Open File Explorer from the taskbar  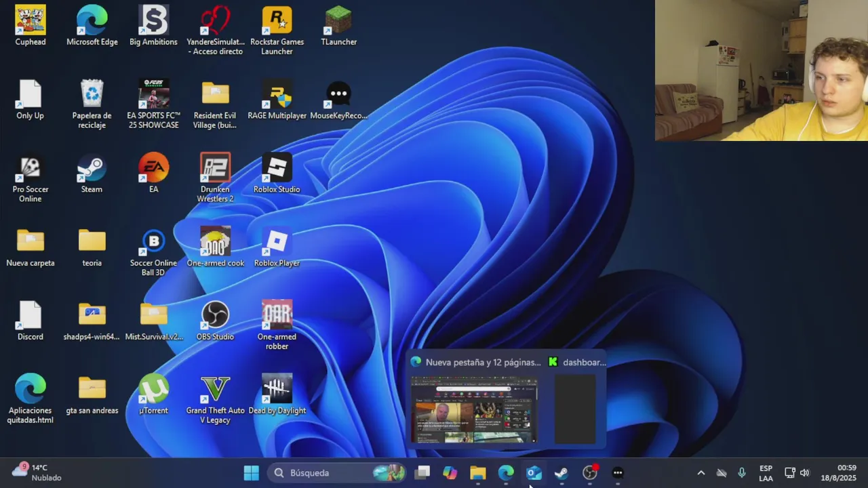pos(478,473)
